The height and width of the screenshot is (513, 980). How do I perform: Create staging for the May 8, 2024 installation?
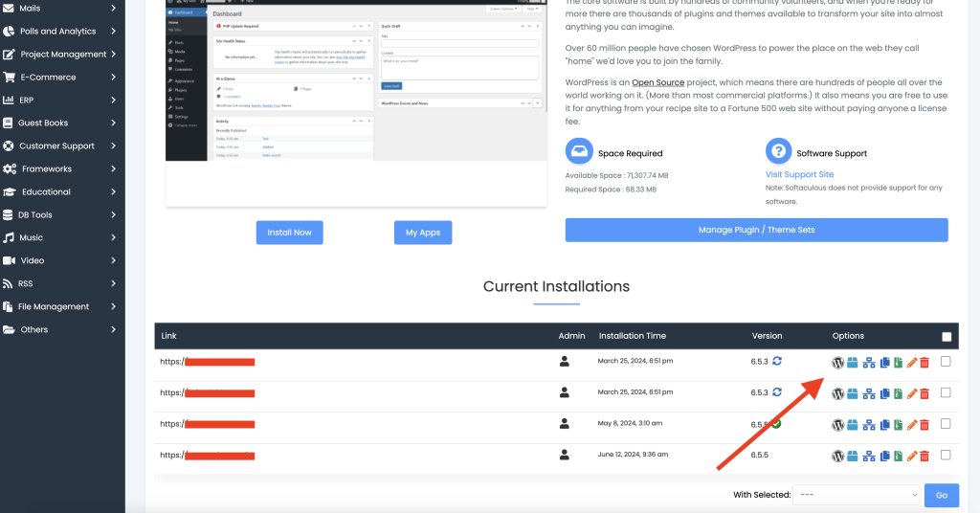[869, 425]
